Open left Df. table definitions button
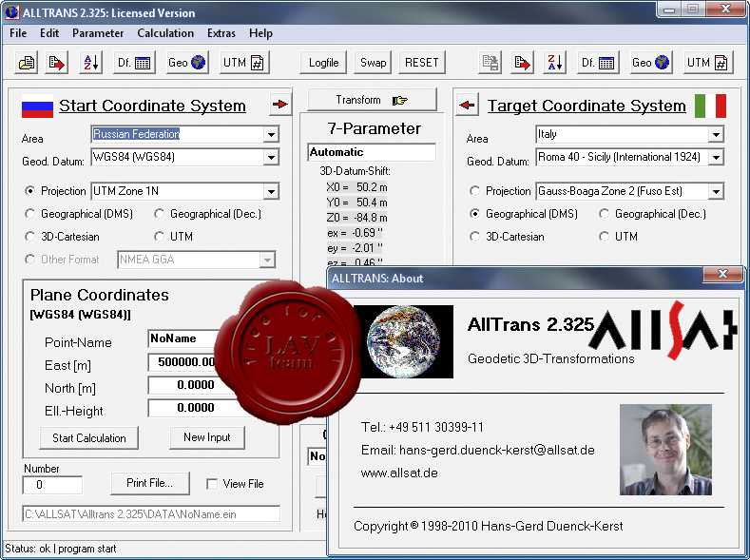 (134, 63)
